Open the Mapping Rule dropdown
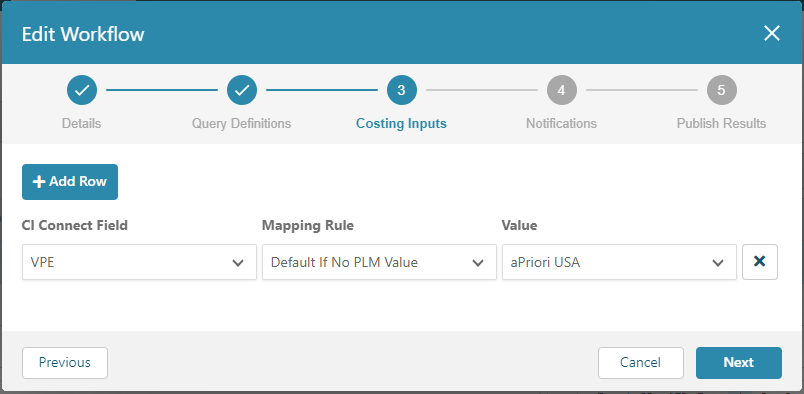 click(x=379, y=262)
